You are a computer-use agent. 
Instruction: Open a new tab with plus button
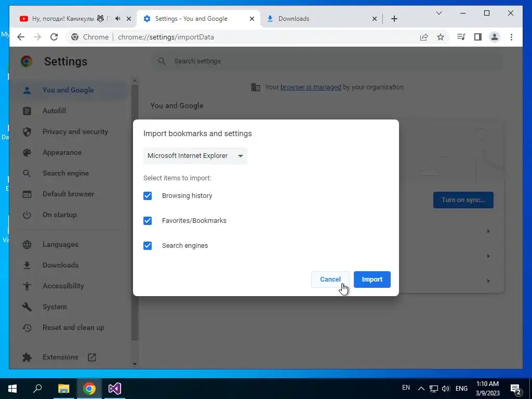394,19
